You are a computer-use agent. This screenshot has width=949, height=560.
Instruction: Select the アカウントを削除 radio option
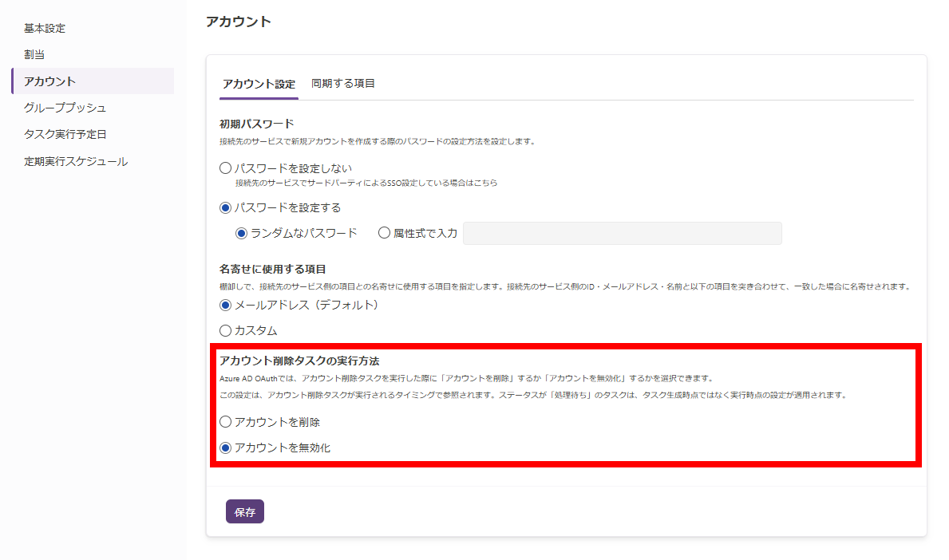pyautogui.click(x=226, y=421)
